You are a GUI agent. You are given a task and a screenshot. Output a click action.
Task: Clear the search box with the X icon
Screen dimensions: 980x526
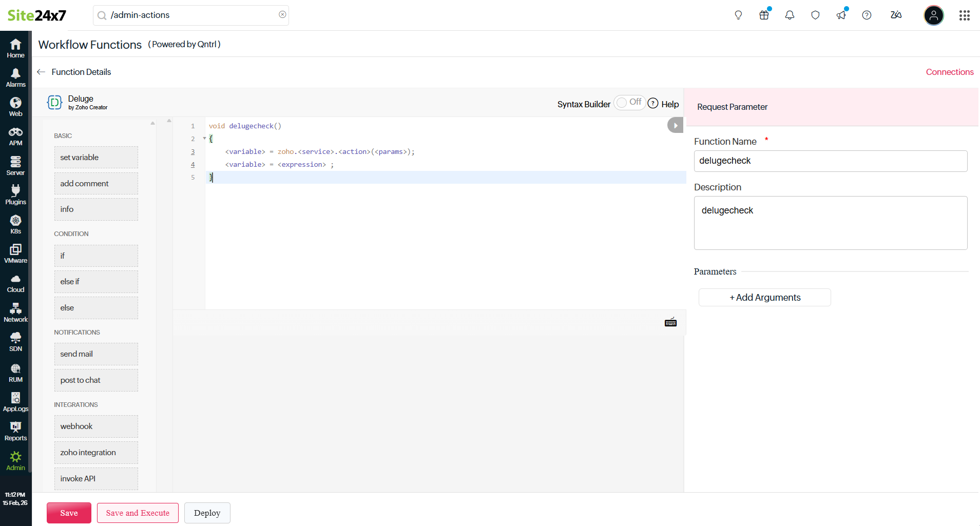tap(282, 15)
